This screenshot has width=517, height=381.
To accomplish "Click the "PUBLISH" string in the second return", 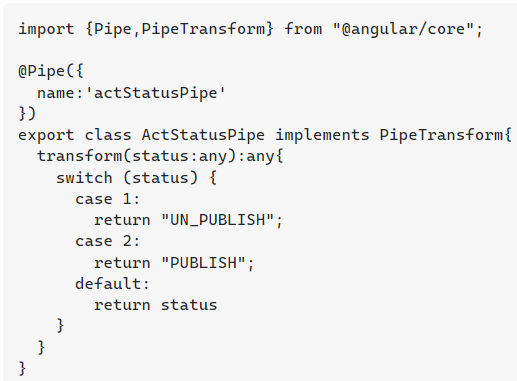I will click(x=203, y=263).
